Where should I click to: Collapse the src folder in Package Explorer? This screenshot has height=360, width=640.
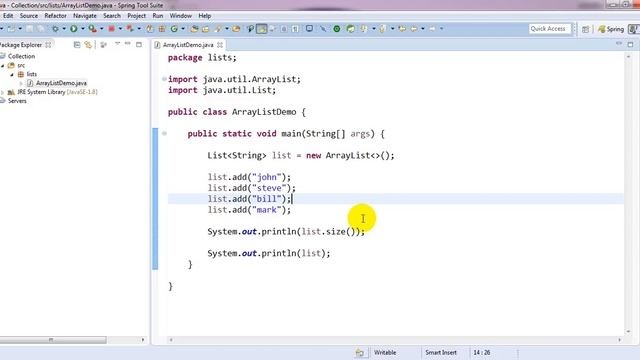tap(3, 65)
